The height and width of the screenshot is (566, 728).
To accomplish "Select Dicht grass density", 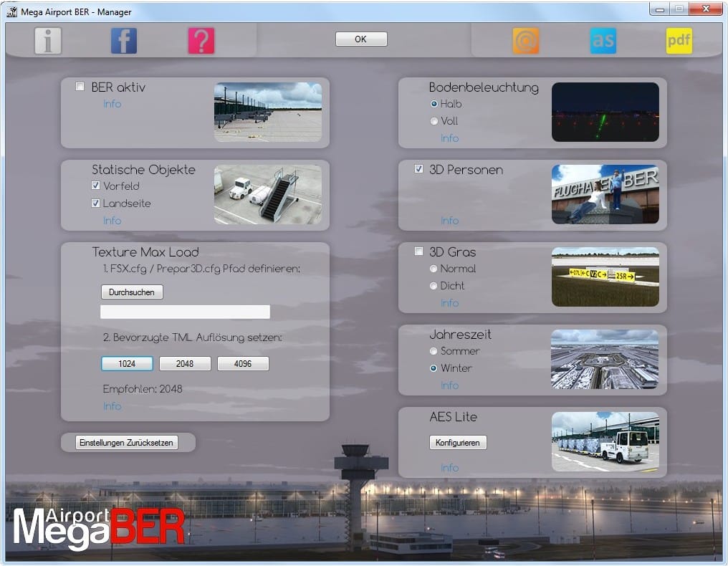I will 434,286.
